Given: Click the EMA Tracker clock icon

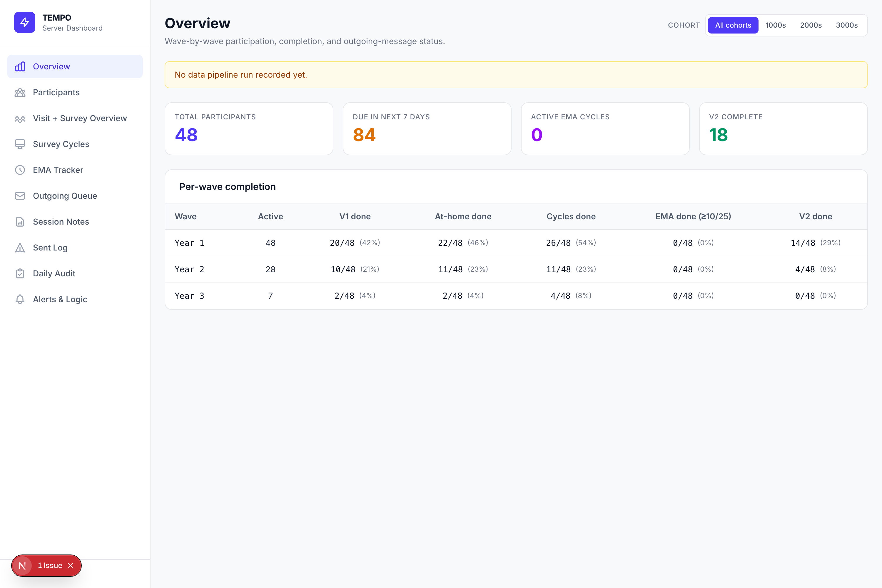Looking at the screenshot, I should tap(20, 170).
